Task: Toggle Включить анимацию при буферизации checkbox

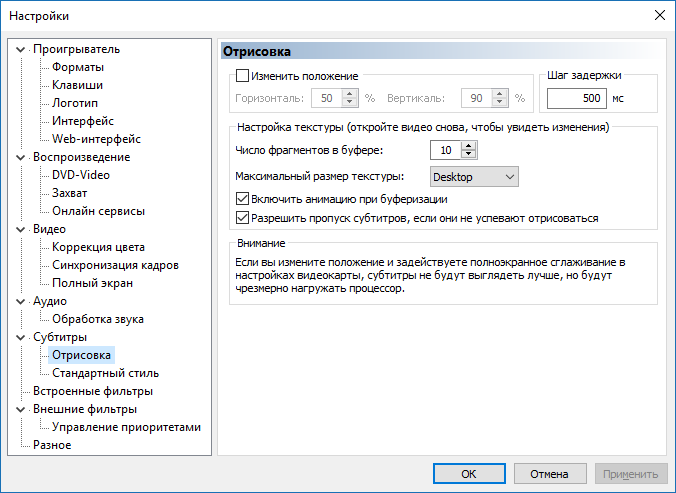Action: 242,199
